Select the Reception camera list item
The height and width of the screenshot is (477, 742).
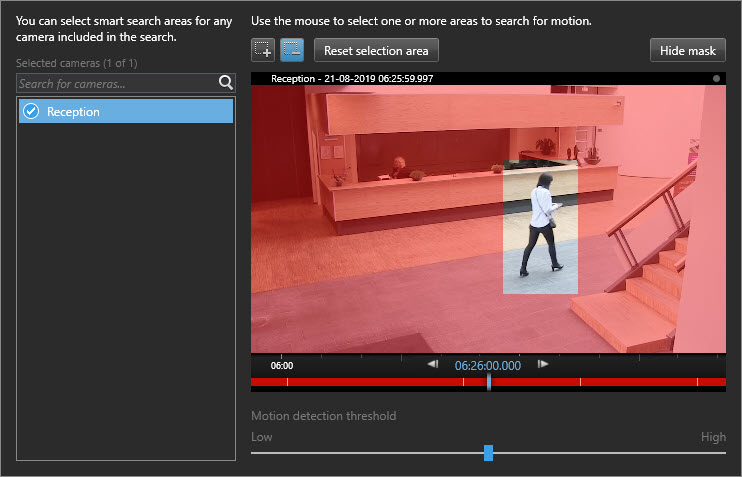coord(126,111)
